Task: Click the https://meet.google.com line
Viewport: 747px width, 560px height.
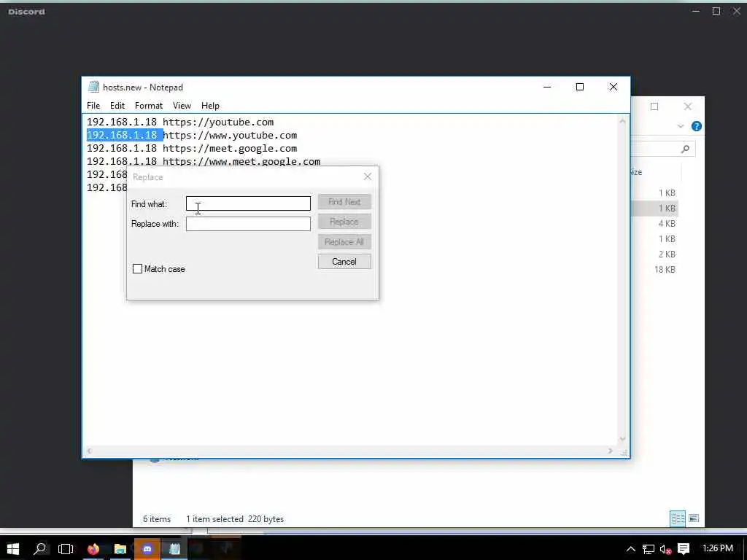Action: click(192, 149)
